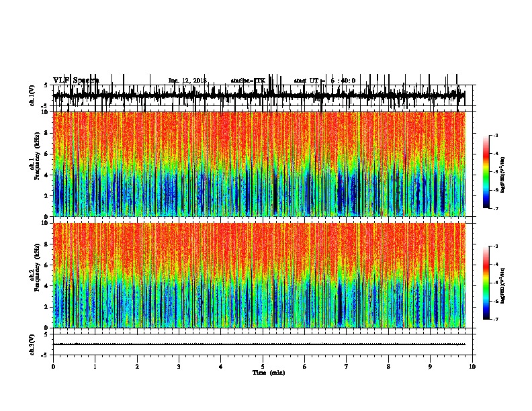The image size is (532, 411).
Task: Click the "4" time axis tick label
Action: pos(221,367)
